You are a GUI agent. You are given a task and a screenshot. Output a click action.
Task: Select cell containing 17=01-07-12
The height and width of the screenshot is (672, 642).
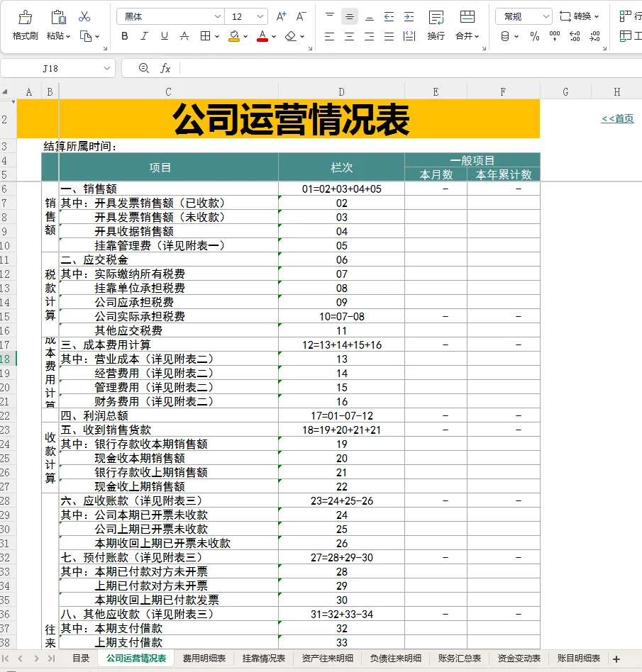342,415
